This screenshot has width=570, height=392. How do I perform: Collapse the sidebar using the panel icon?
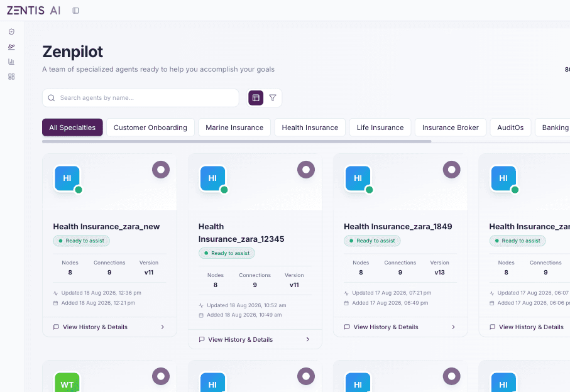[x=75, y=11]
